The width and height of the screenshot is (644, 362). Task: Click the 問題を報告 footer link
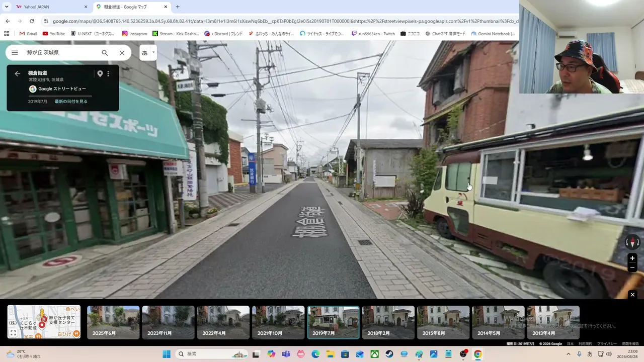(630, 344)
